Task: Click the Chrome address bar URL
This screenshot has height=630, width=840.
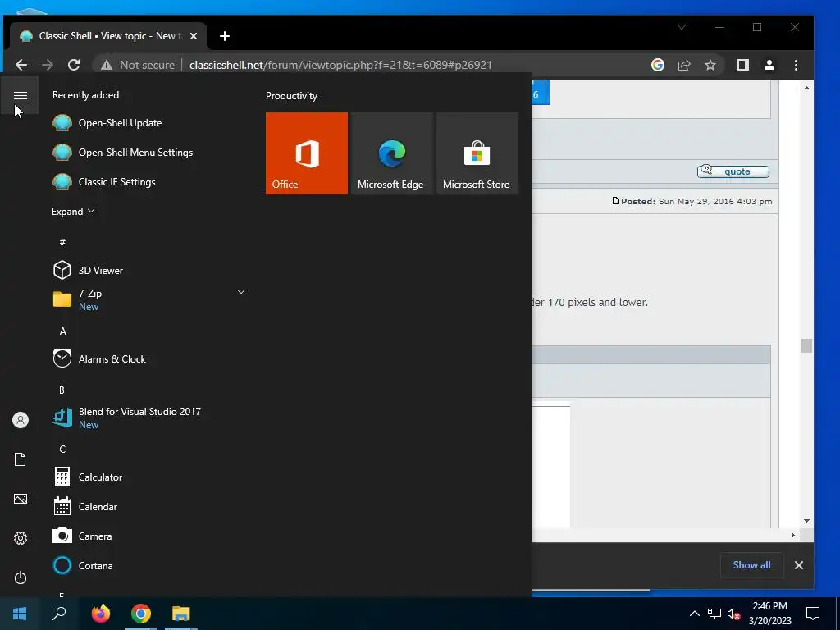Action: (x=340, y=65)
